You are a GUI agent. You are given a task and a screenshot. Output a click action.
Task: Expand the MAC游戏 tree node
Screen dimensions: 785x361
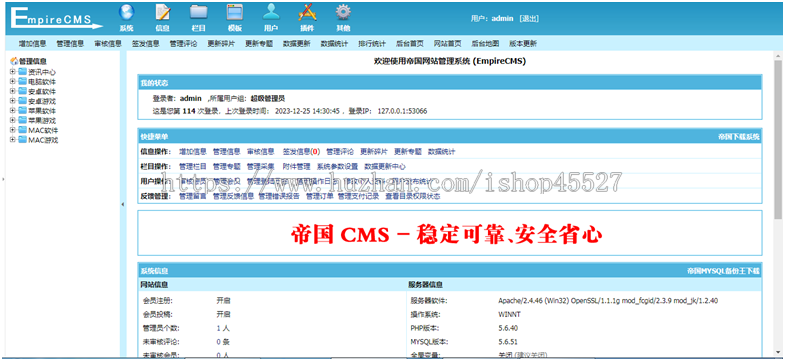click(13, 140)
